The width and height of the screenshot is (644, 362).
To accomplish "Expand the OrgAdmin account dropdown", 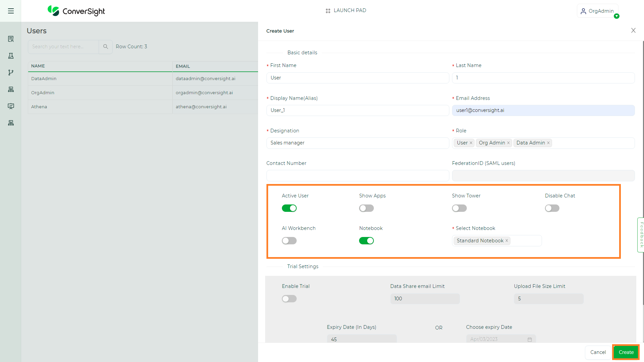I will (x=598, y=11).
